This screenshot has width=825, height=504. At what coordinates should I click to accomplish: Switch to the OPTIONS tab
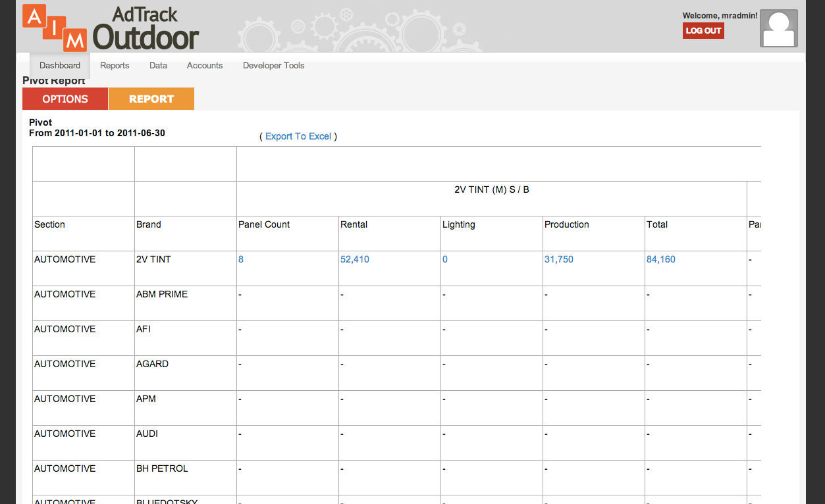[x=65, y=99]
